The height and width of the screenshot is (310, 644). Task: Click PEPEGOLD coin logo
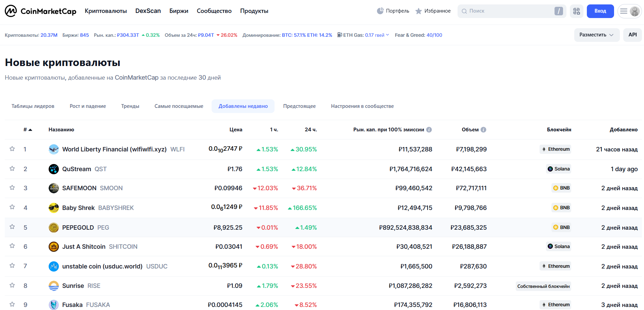pos(54,228)
